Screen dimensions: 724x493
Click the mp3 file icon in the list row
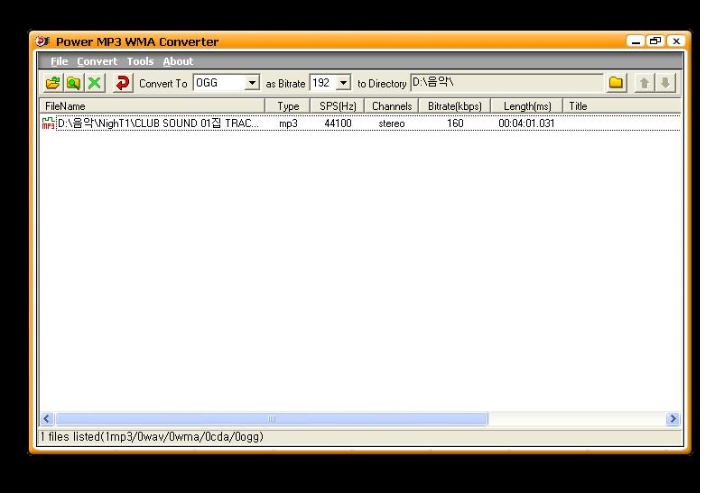coord(48,123)
